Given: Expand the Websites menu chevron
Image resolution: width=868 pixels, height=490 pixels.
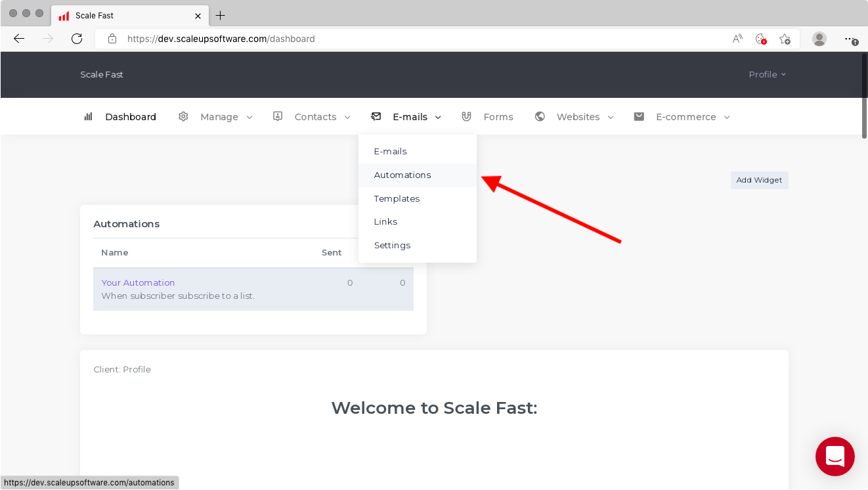Looking at the screenshot, I should [x=611, y=118].
